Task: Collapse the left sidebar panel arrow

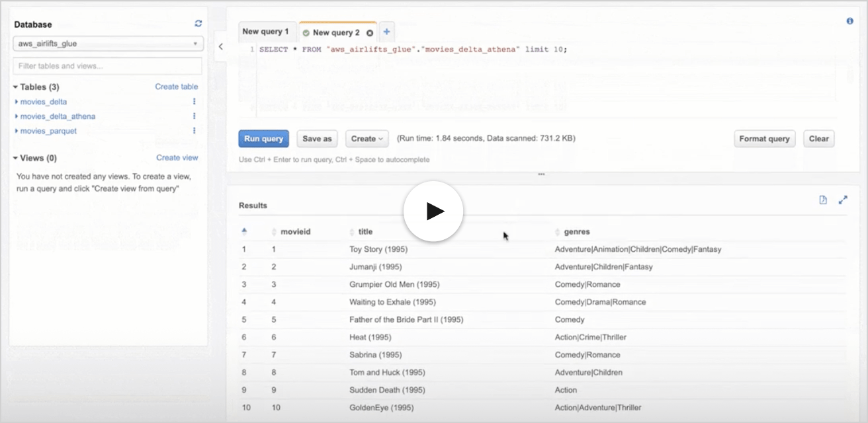Action: 220,47
